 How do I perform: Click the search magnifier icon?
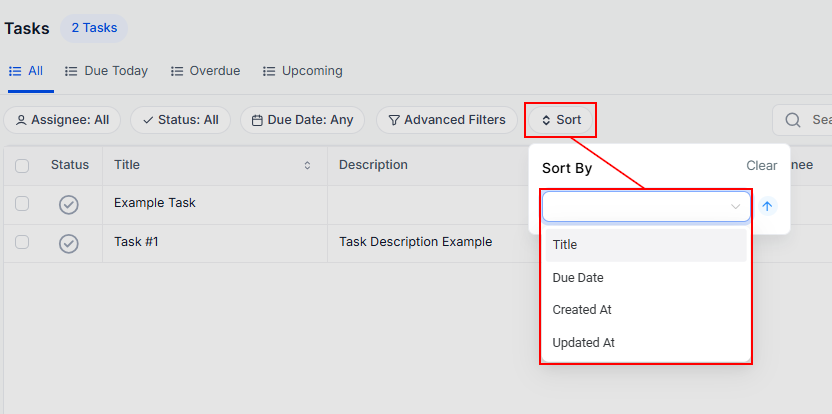click(793, 120)
